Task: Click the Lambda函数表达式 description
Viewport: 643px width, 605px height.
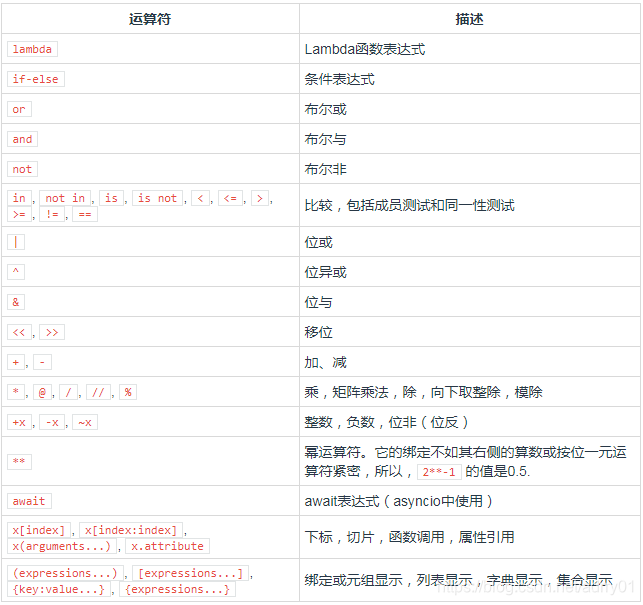Action: click(365, 49)
